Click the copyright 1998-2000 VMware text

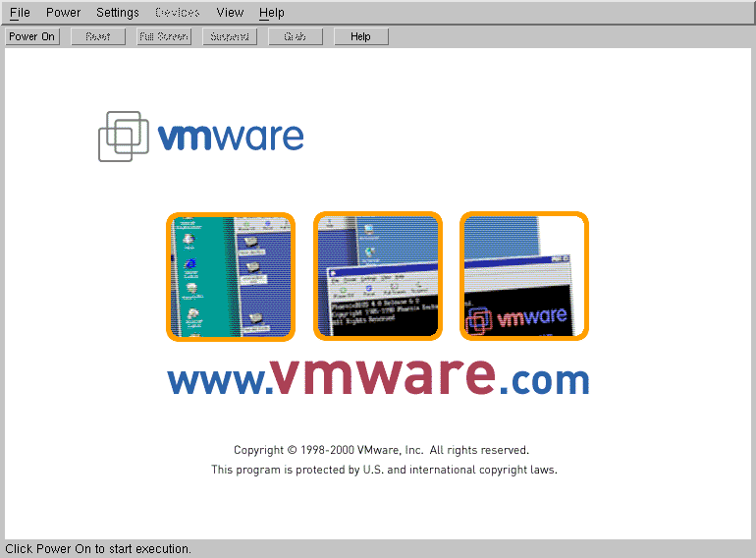point(381,450)
